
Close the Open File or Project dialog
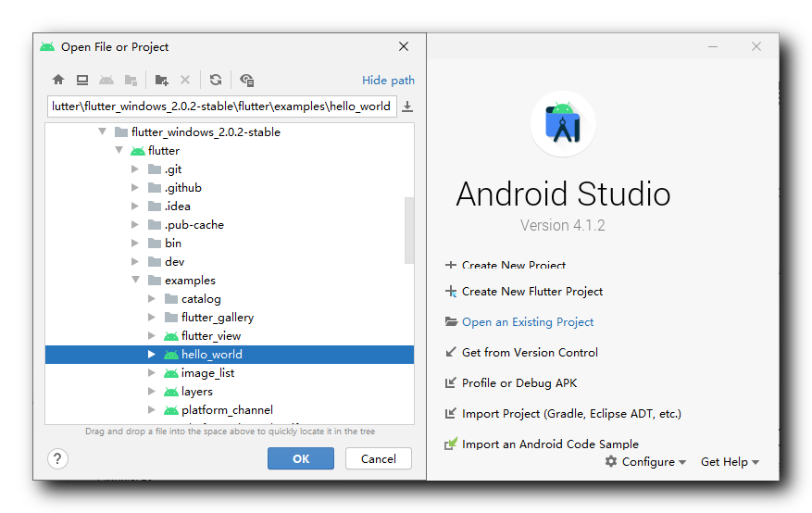pyautogui.click(x=404, y=46)
